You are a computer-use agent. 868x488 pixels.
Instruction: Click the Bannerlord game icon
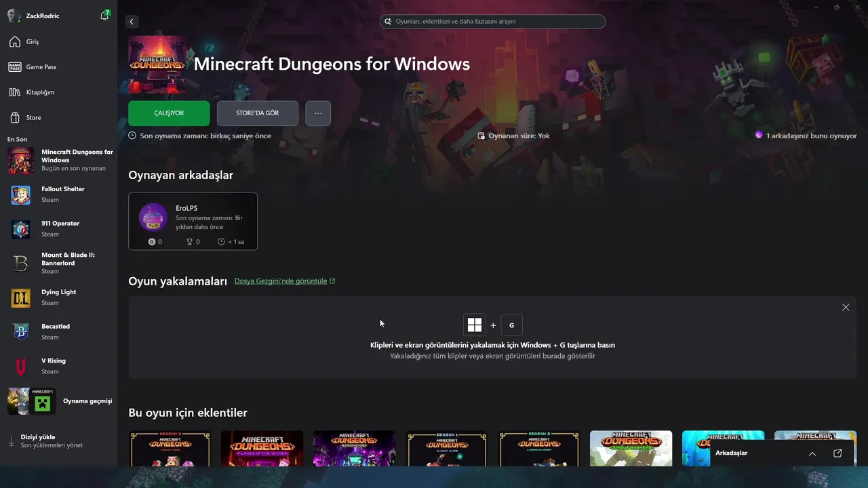pos(21,264)
